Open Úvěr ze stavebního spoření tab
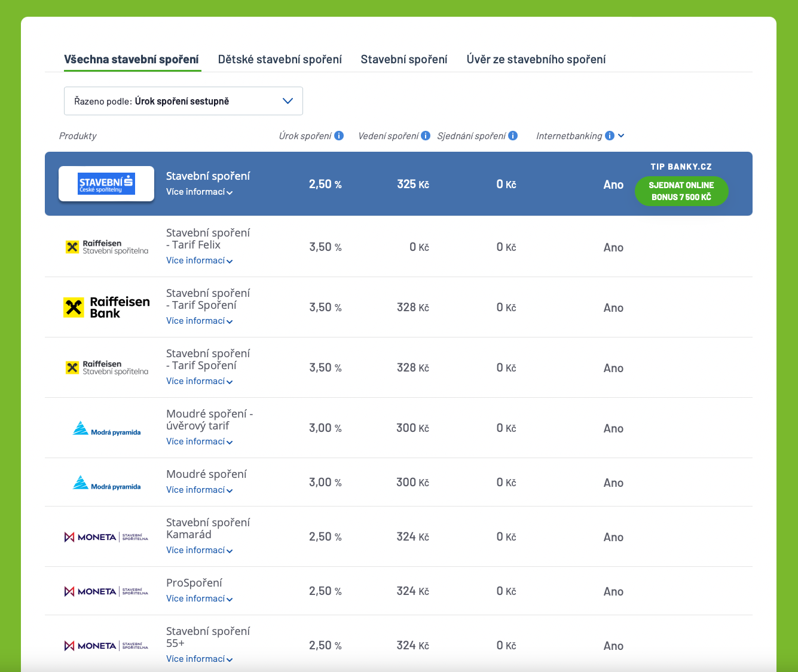Image resolution: width=798 pixels, height=672 pixels. click(x=536, y=59)
